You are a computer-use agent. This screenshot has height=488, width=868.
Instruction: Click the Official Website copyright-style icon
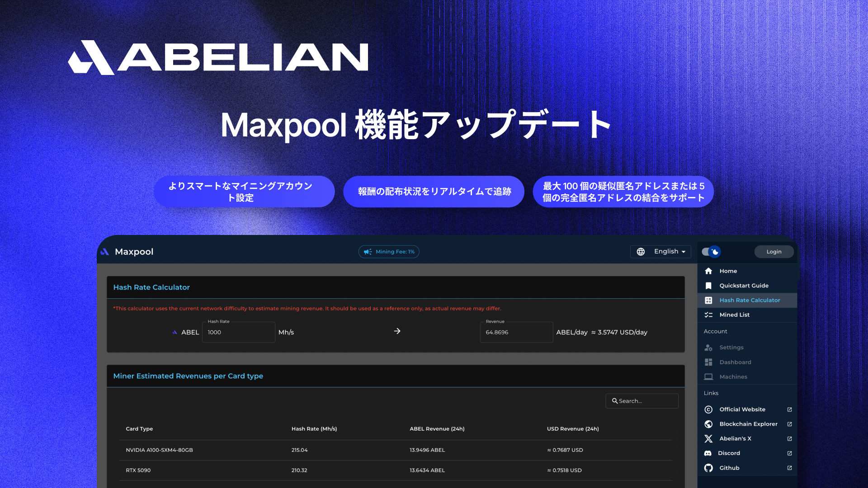708,409
